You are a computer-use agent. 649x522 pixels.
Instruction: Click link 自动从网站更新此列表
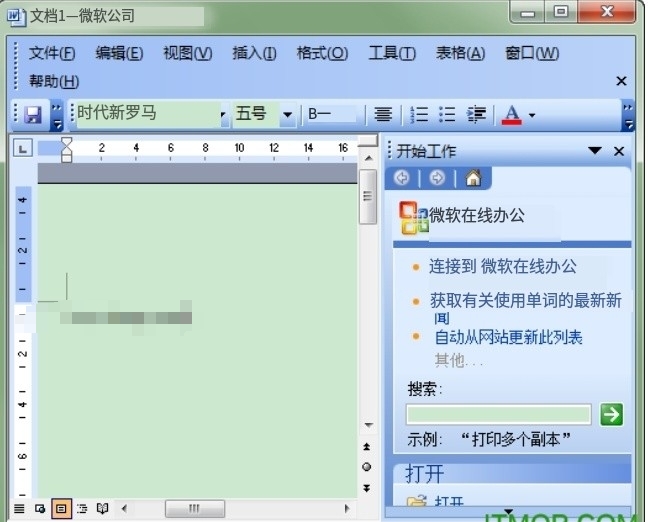pyautogui.click(x=508, y=338)
